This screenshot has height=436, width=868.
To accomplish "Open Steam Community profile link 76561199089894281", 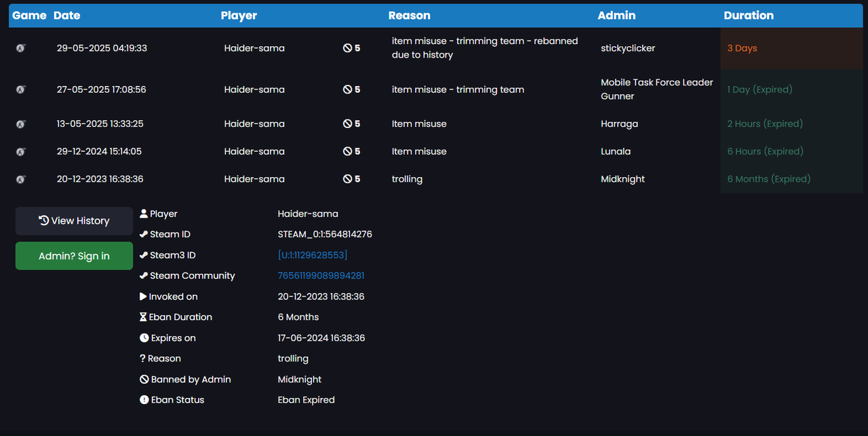I will coord(321,275).
